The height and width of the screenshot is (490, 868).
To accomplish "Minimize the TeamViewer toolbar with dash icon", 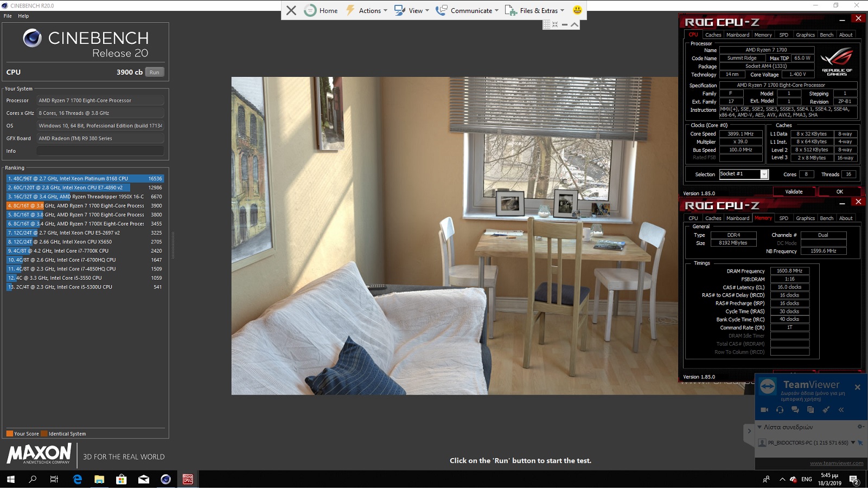I will [565, 24].
